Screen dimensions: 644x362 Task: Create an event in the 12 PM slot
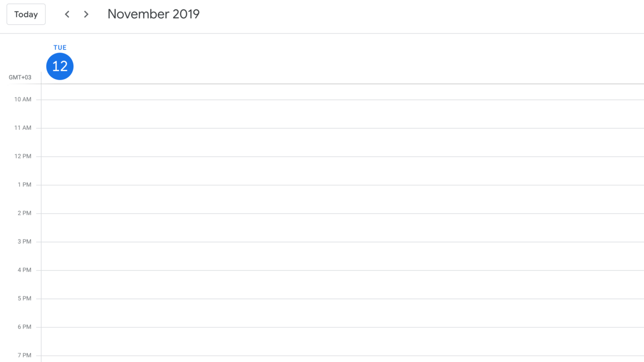[342, 171]
